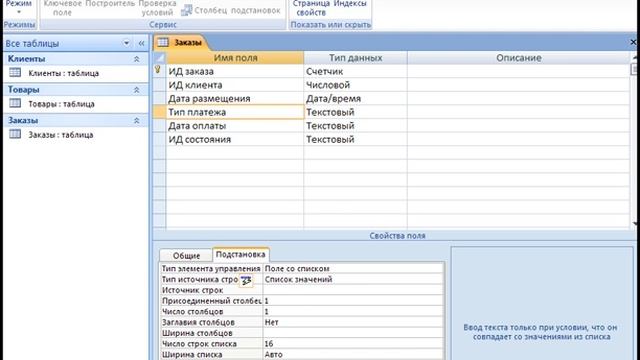The image size is (640, 360).
Task: Click the Число столбцов value field
Action: tap(353, 311)
